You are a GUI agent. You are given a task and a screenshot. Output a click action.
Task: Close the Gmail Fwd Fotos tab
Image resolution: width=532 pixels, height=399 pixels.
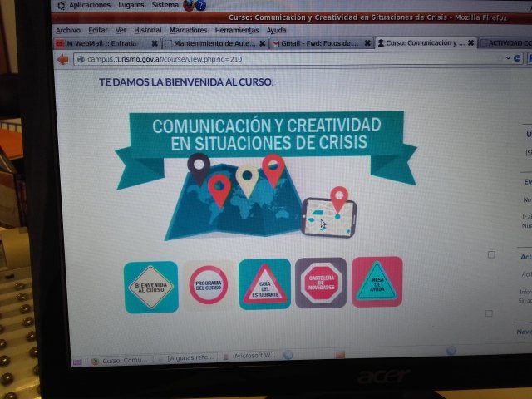click(367, 43)
